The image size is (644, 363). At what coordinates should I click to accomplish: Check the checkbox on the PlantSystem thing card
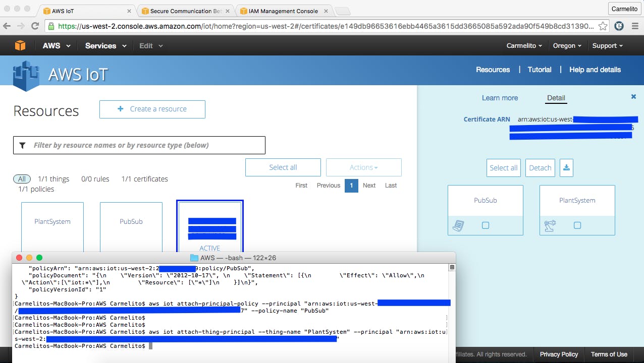coord(577,226)
